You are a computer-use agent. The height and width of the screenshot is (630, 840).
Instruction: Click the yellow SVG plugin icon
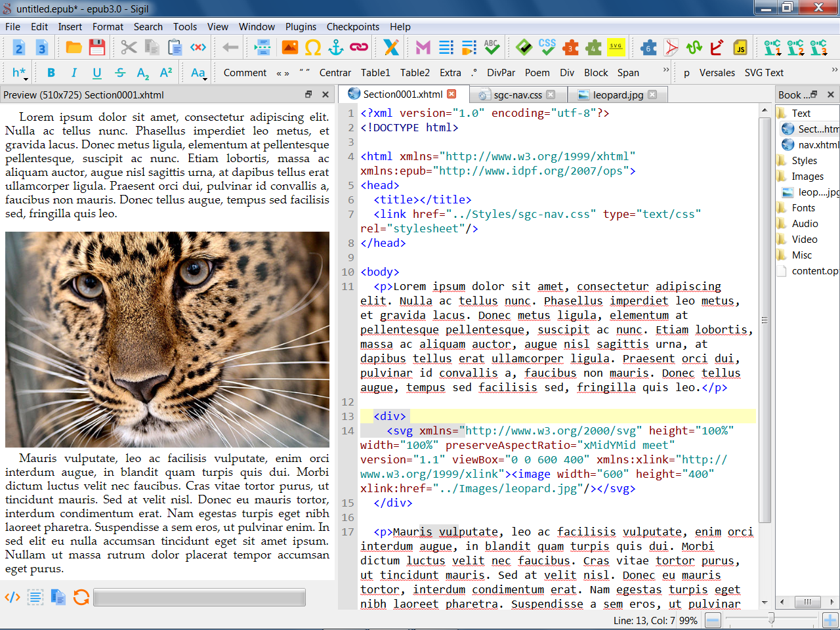(616, 47)
